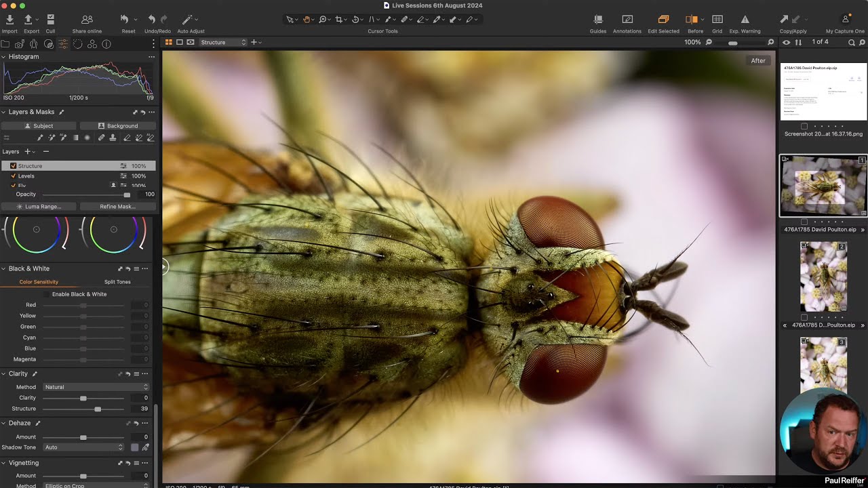The image size is (868, 488).
Task: Toggle the Levels layer checkmark
Action: pyautogui.click(x=13, y=176)
